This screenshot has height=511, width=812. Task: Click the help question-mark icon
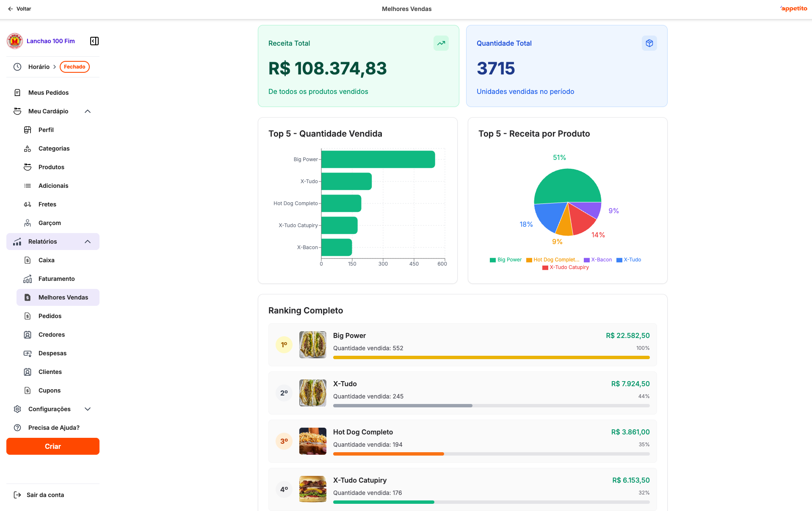(x=17, y=428)
